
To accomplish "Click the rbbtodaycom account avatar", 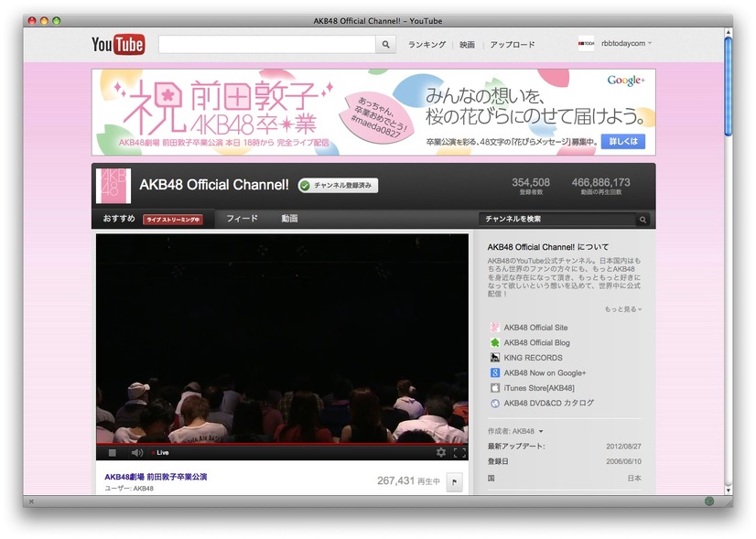I will [x=587, y=43].
